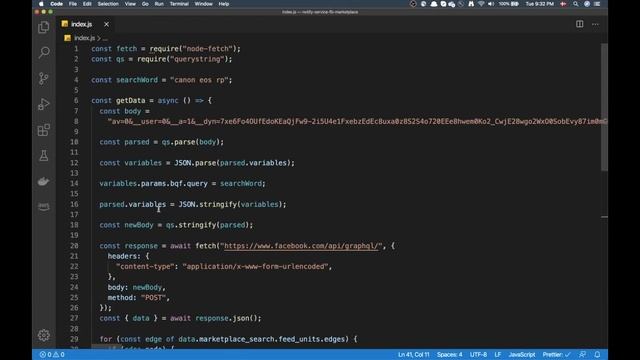Screen dimensions: 640x360
Task: Open the Terminal menu
Action: point(179,4)
